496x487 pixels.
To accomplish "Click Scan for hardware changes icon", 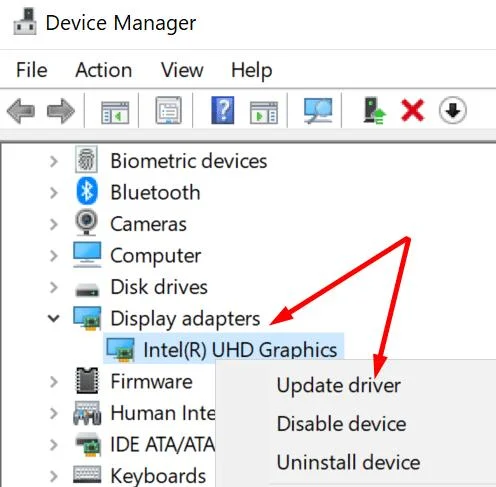I will click(x=318, y=111).
